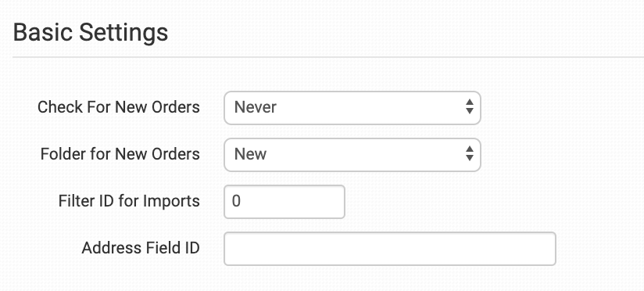Click the Address Field ID label

[141, 248]
